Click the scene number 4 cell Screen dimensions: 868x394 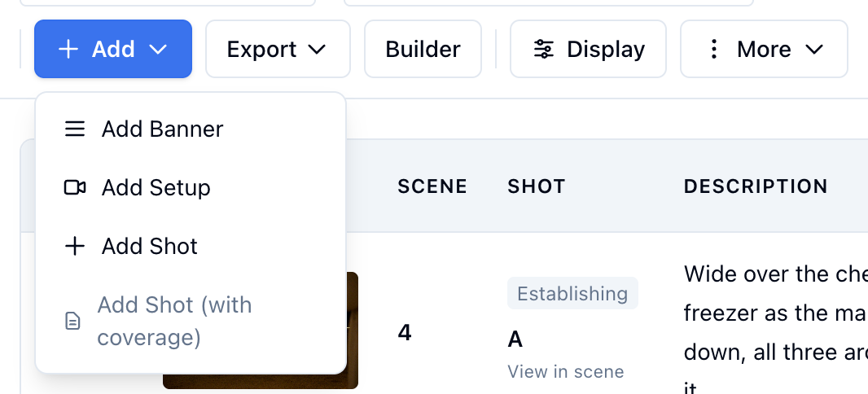(405, 333)
